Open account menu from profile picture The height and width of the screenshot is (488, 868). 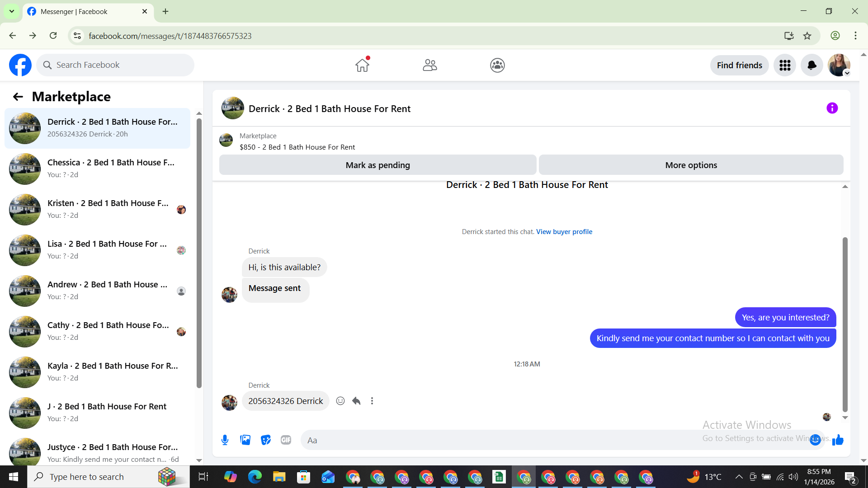[x=839, y=65]
